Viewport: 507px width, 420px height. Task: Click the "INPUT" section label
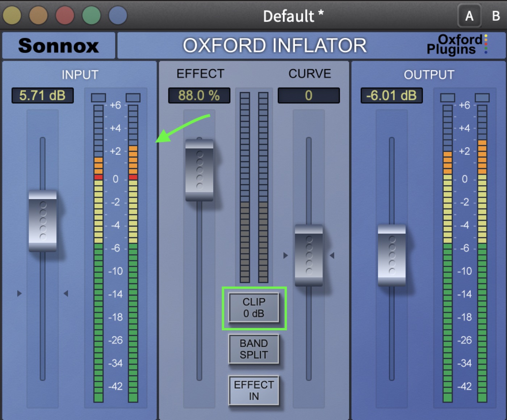80,75
